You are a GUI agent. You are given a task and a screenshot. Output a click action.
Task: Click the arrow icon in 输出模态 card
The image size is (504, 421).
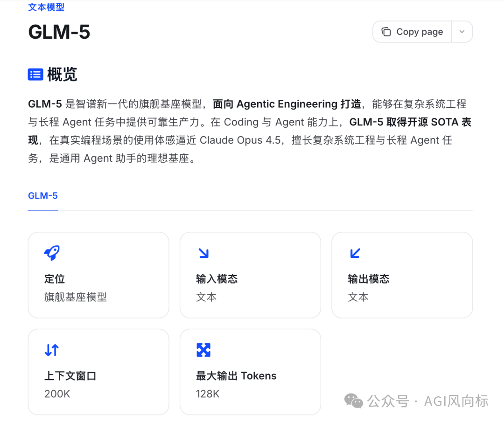[x=355, y=253]
